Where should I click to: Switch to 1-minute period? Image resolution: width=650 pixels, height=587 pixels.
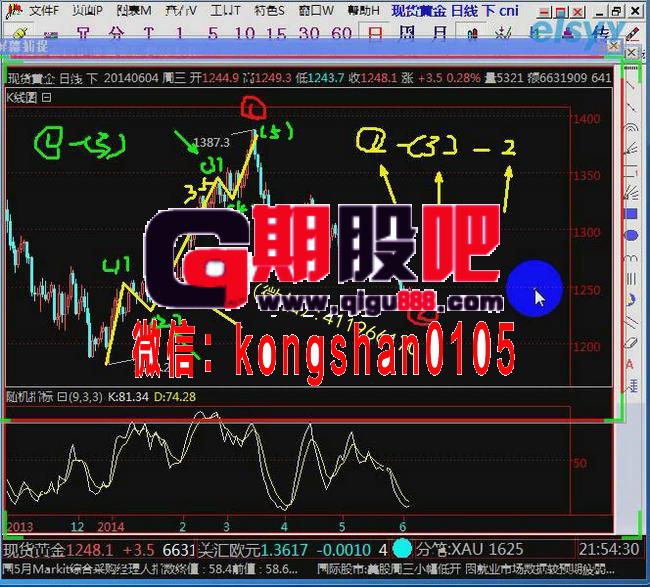[x=179, y=33]
